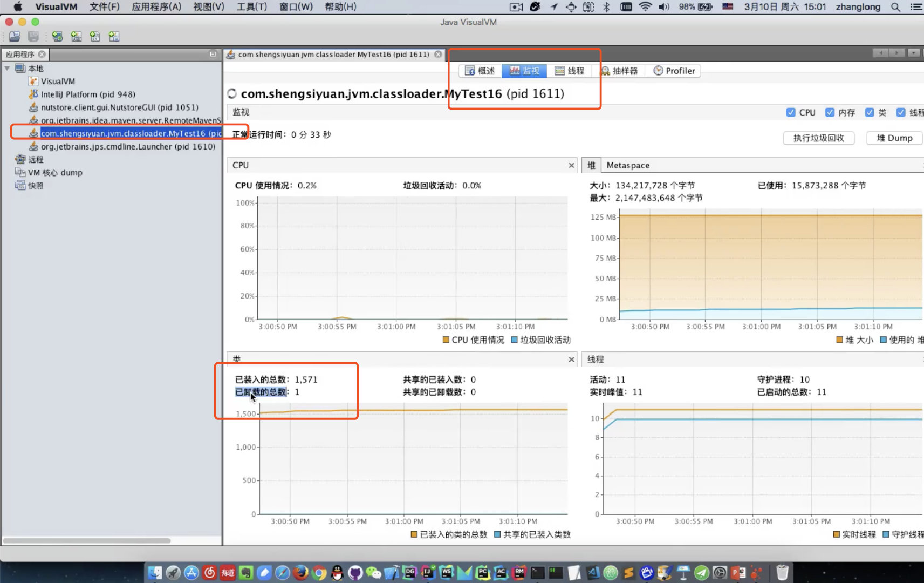Viewport: 924px width, 583px height.
Task: Open the 帮助(H) menu
Action: [x=340, y=7]
